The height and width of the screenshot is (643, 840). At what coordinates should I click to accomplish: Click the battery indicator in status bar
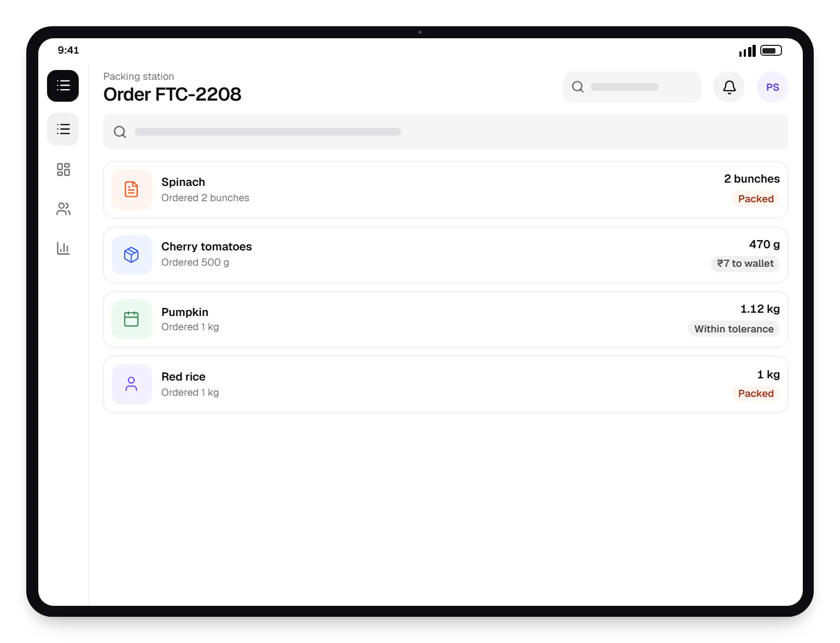[771, 51]
